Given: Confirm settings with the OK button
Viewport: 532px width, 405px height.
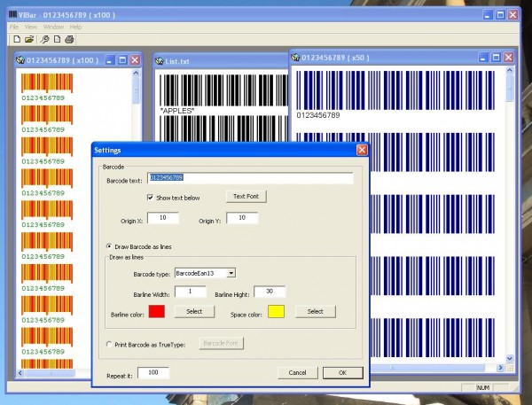Looking at the screenshot, I should tap(342, 373).
